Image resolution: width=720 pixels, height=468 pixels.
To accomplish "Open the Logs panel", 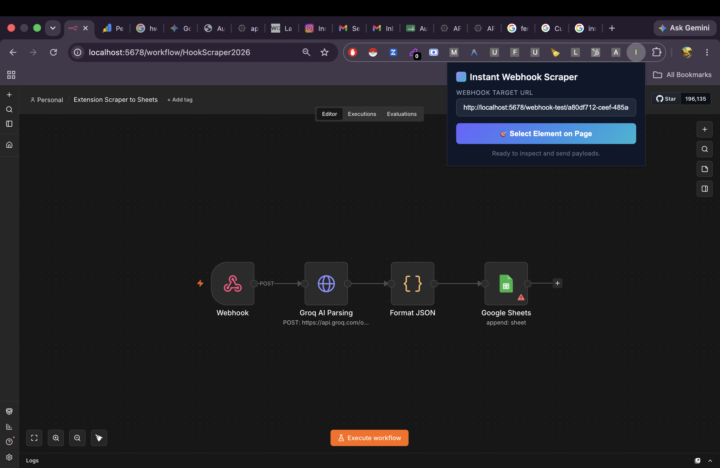I will coord(32,461).
